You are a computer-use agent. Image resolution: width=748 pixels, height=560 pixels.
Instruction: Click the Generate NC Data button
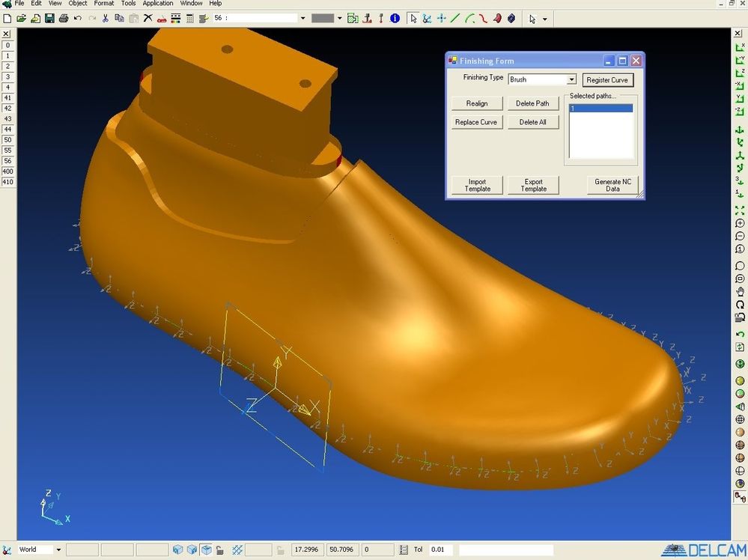pos(612,185)
